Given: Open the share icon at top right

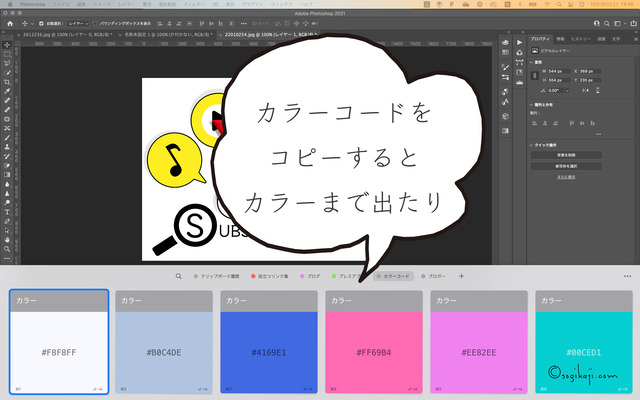Looking at the screenshot, I should click(633, 24).
